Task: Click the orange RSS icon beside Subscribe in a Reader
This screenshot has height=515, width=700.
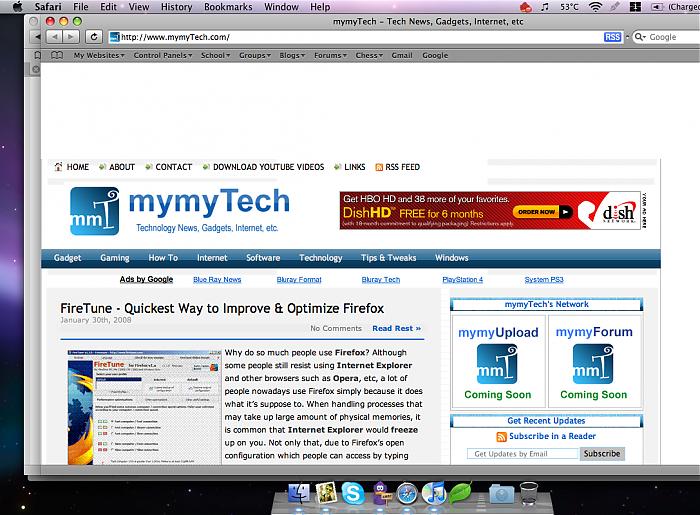Action: point(501,436)
